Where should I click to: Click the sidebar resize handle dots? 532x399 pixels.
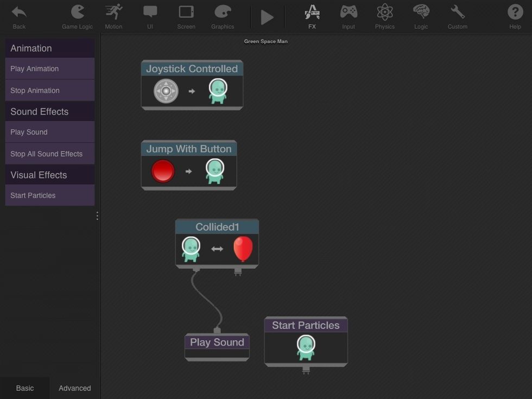[97, 216]
